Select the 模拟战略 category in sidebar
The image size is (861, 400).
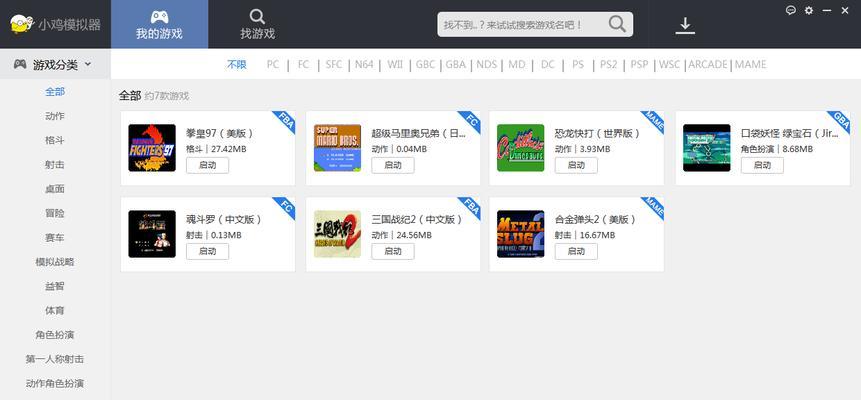(55, 262)
